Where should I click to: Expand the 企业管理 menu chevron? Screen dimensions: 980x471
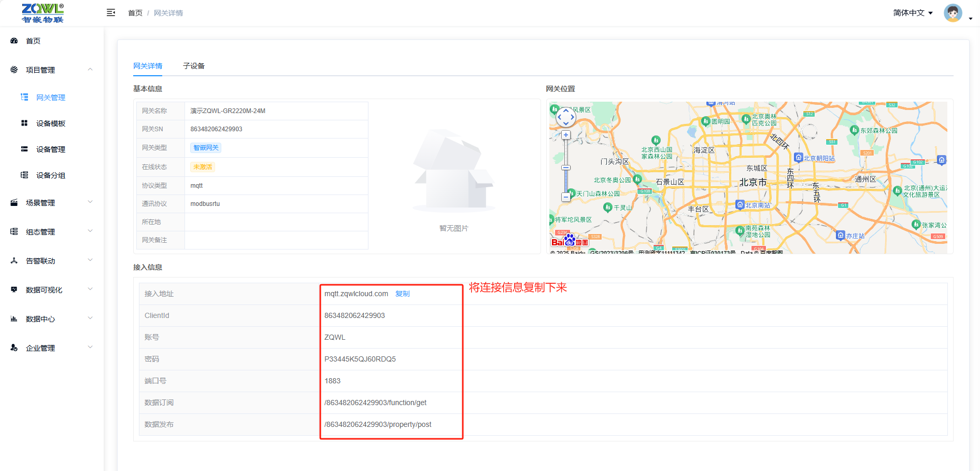point(90,348)
